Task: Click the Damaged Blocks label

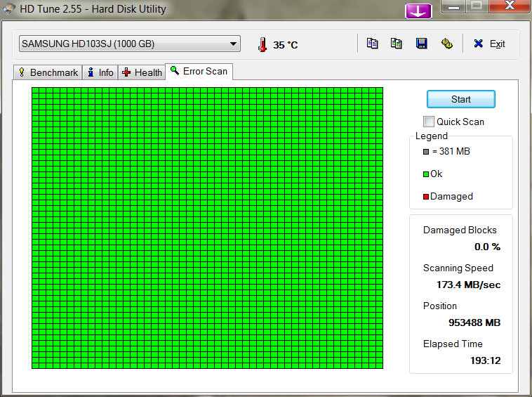Action: [460, 230]
